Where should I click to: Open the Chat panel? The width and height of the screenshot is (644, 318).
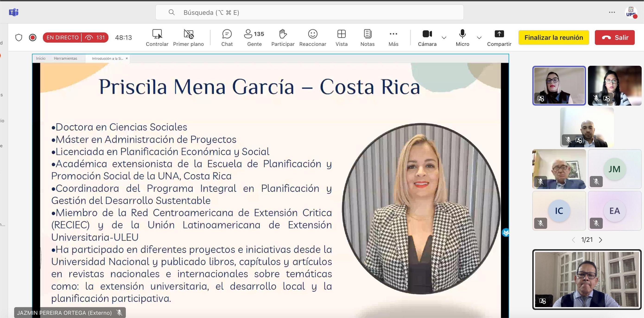227,38
